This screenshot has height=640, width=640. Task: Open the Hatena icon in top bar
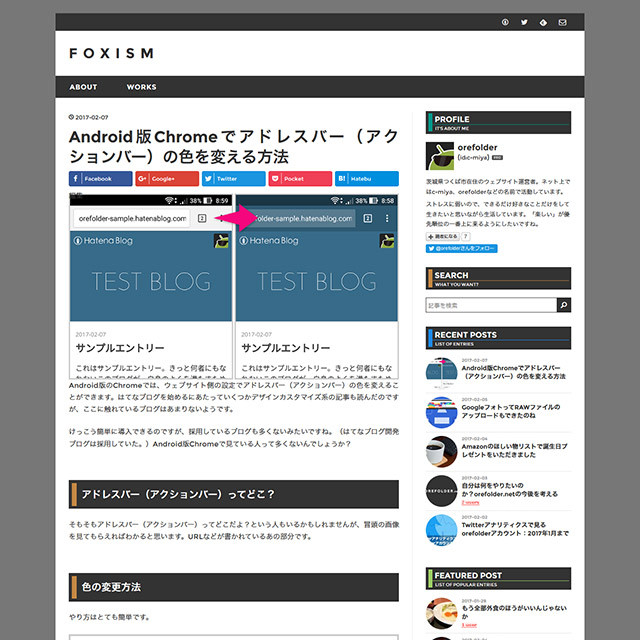(505, 22)
